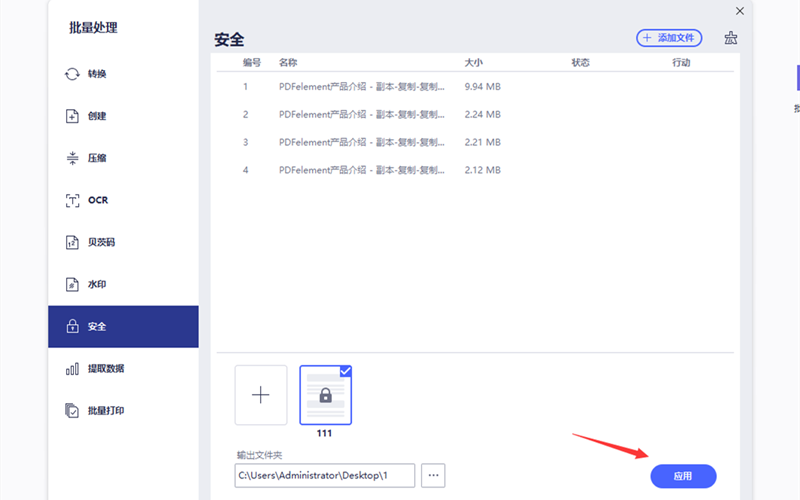Click the 压缩 compress icon

pyautogui.click(x=72, y=158)
